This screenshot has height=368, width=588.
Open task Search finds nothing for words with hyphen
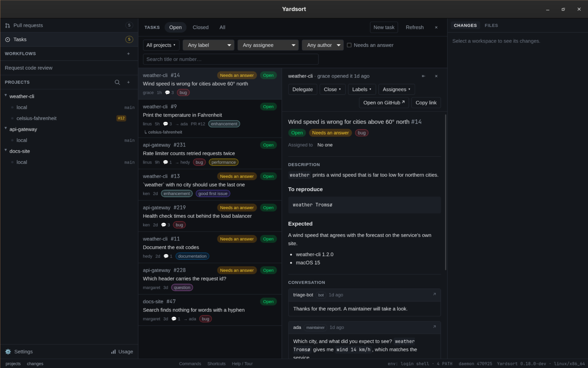210,310
